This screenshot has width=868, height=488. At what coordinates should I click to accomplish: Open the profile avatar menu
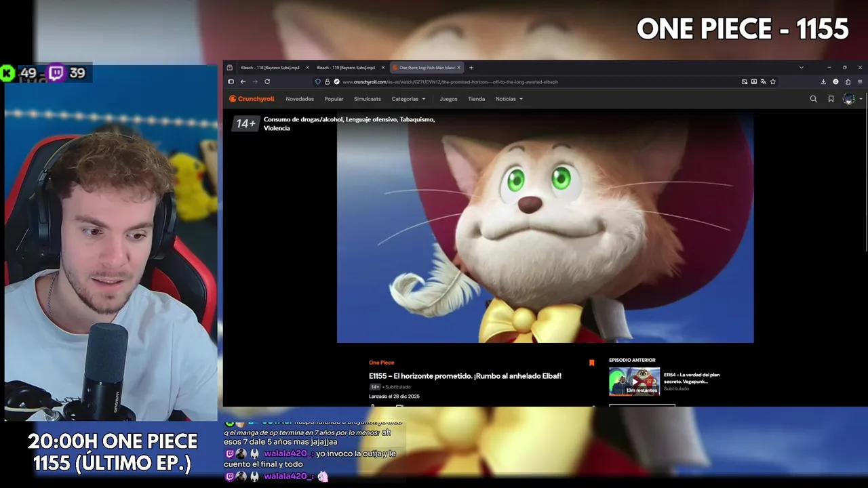pos(848,99)
